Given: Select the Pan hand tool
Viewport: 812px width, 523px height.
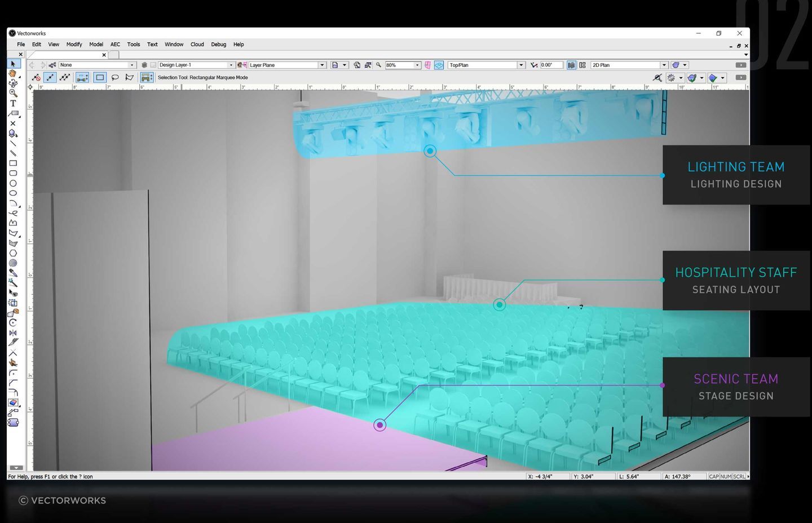Looking at the screenshot, I should 13,74.
